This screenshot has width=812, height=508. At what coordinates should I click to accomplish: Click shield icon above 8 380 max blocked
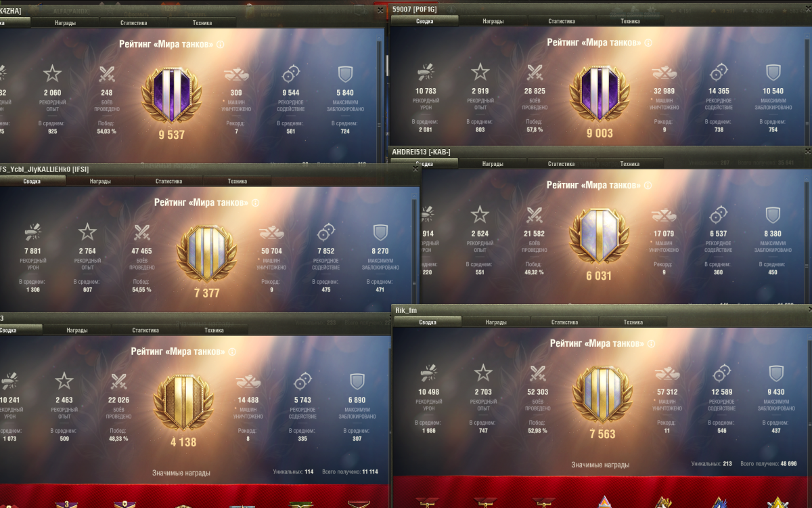click(773, 215)
